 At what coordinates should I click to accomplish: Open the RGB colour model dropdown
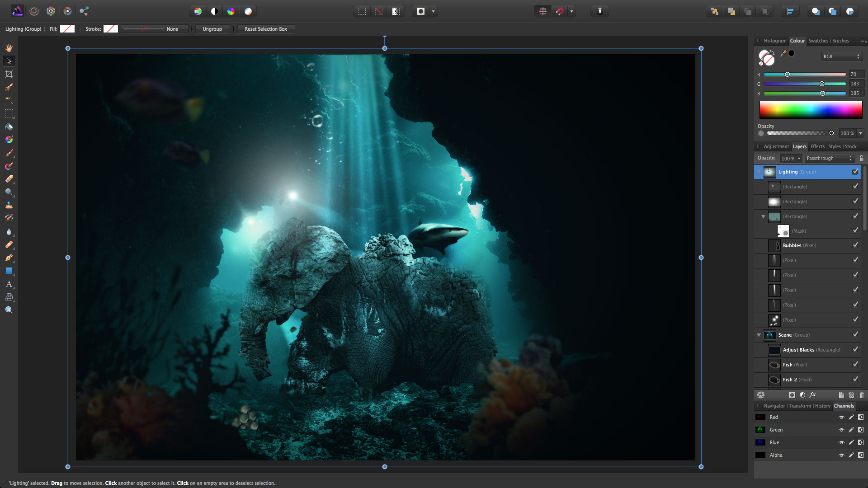click(842, 56)
